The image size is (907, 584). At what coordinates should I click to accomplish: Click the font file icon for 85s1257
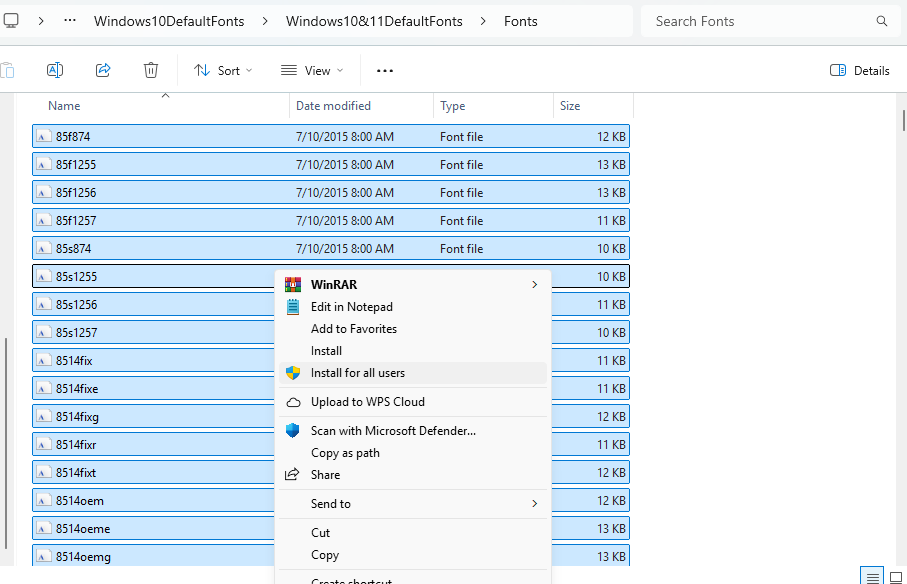click(x=43, y=332)
